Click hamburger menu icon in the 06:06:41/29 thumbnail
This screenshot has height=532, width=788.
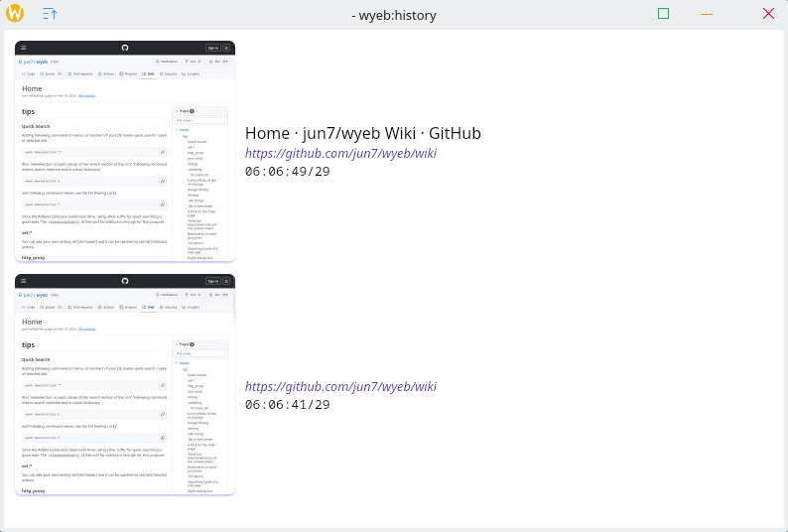[23, 282]
